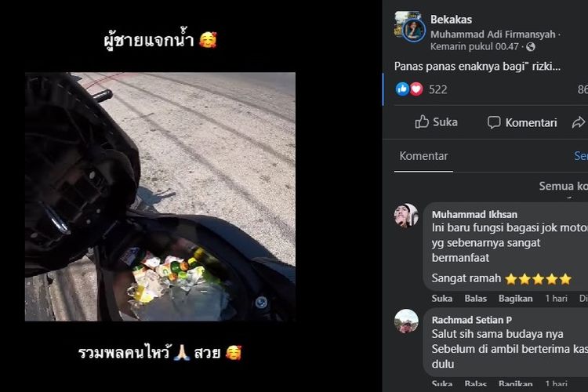Click the motorcycle video frame
Viewport: 588px width, 392px height.
pos(160,197)
